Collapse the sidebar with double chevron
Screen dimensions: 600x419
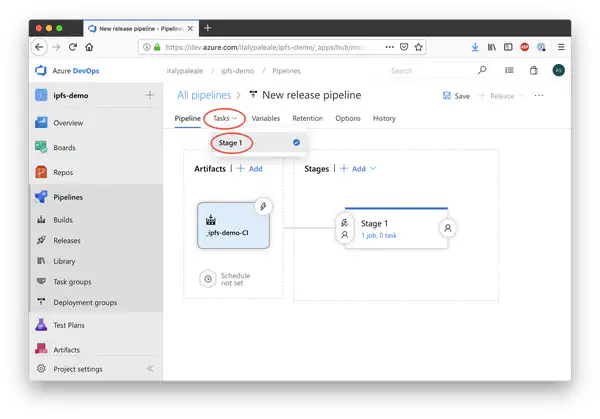(x=151, y=368)
